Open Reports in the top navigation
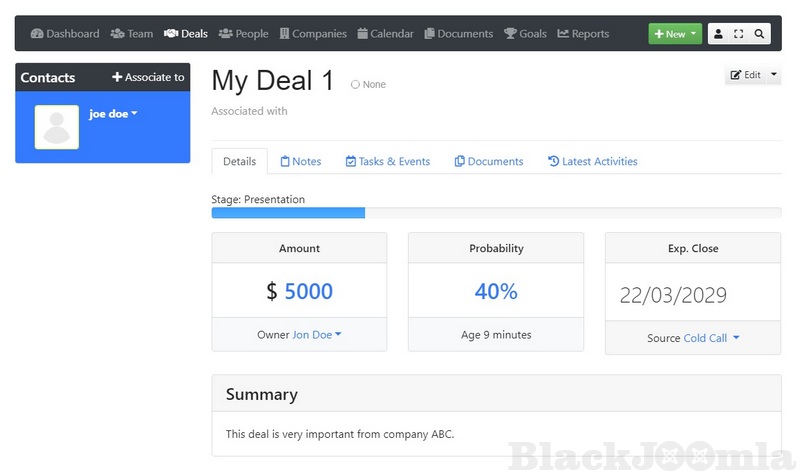 (x=583, y=34)
